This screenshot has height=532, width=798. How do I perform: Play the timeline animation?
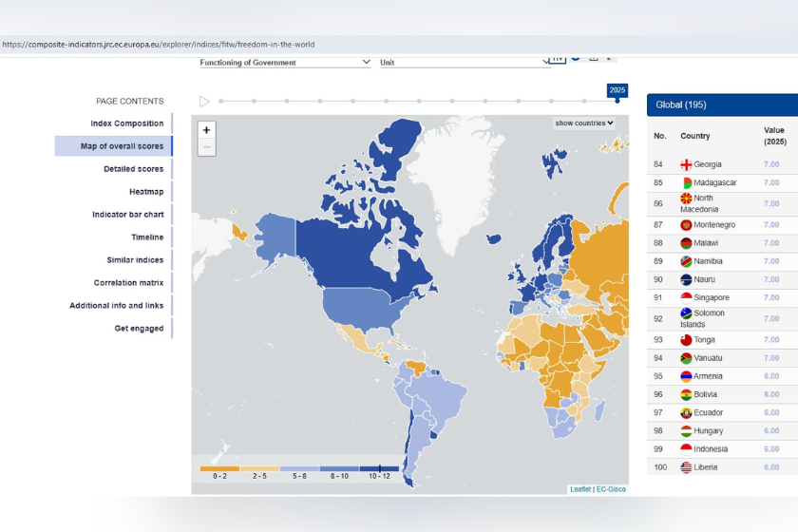pos(204,102)
